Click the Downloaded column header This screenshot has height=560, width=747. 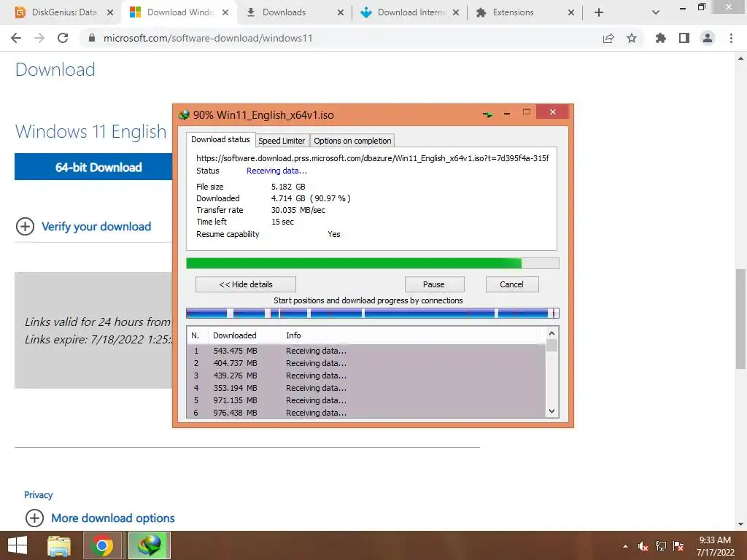click(244, 335)
